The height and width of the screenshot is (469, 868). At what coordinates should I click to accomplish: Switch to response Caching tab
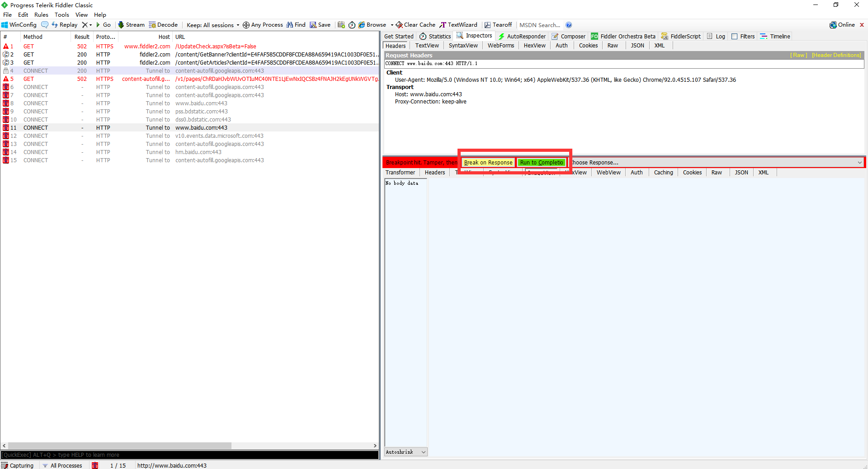663,172
